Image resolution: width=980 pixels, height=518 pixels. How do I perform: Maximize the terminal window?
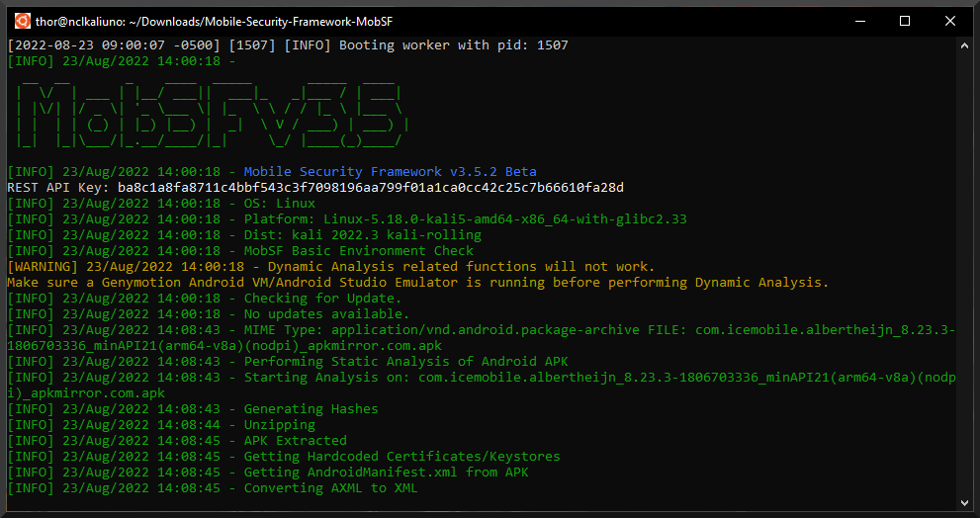[x=904, y=21]
